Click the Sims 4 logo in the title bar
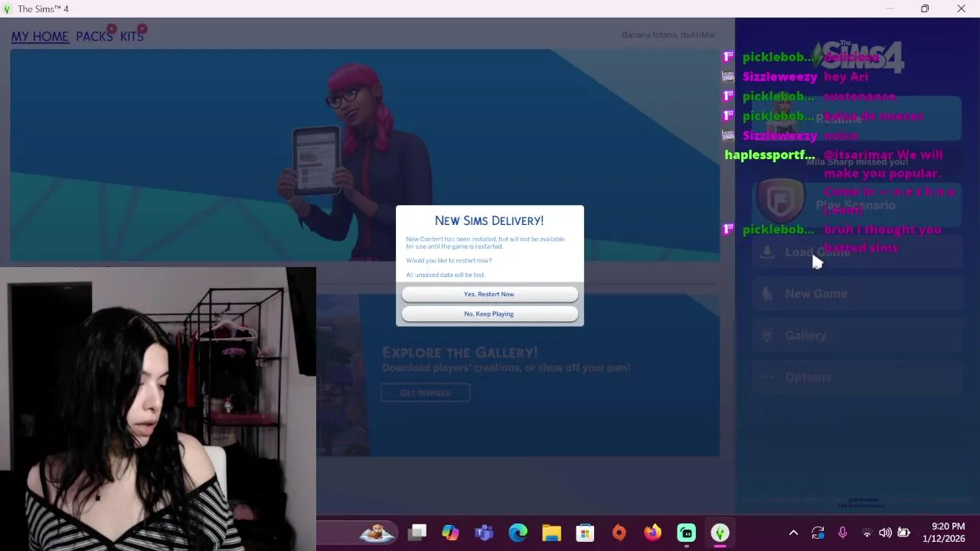980x551 pixels. 8,8
